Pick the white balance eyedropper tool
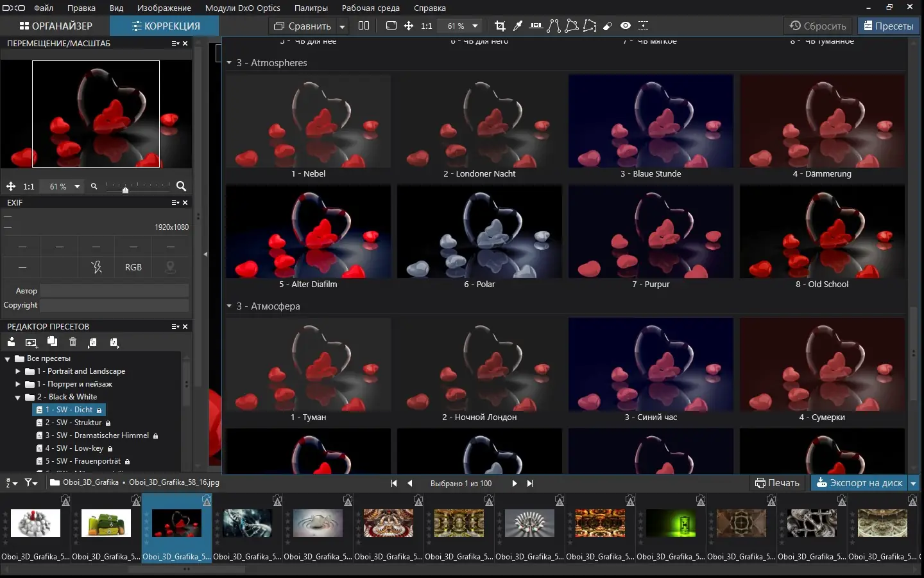Viewport: 924px width, 578px height. [x=518, y=26]
